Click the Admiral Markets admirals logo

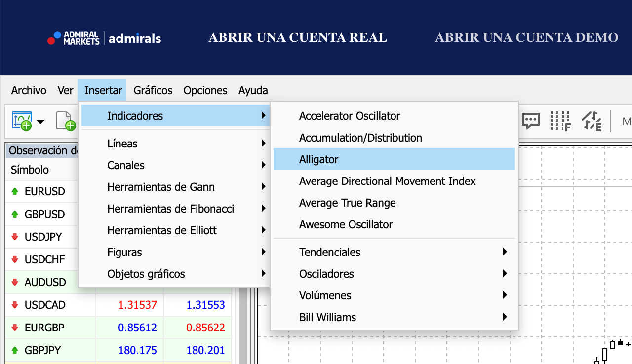[x=104, y=38]
